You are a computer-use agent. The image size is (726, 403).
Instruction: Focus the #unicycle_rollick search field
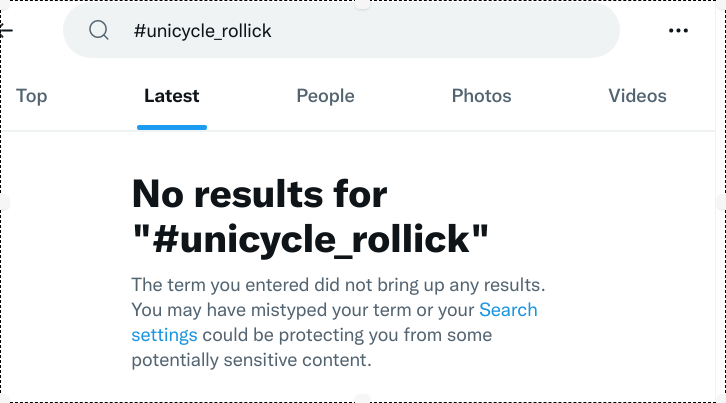click(x=341, y=31)
